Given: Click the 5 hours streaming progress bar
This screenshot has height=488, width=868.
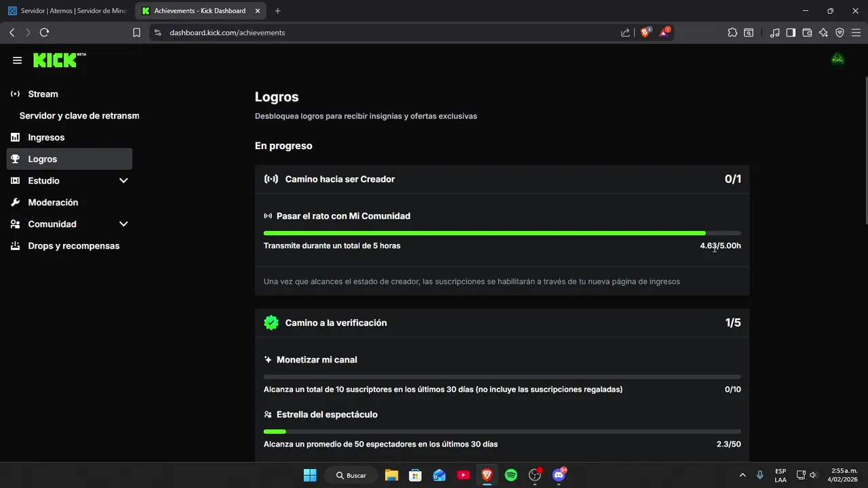Looking at the screenshot, I should pyautogui.click(x=502, y=233).
